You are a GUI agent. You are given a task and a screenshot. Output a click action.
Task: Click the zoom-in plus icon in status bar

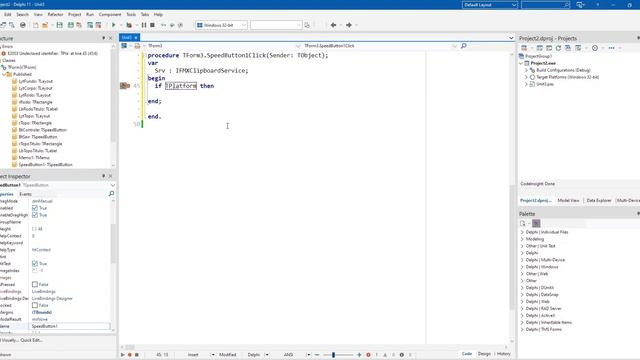(359, 355)
